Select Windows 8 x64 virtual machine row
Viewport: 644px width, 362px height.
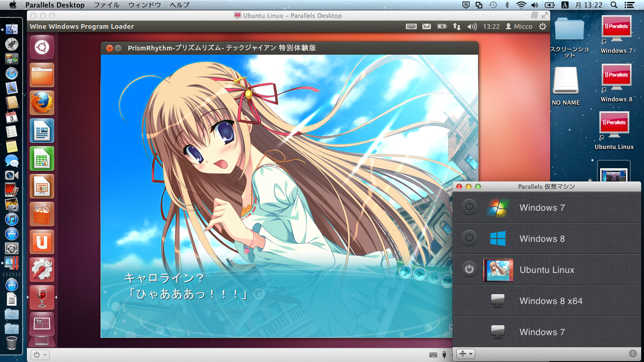547,301
